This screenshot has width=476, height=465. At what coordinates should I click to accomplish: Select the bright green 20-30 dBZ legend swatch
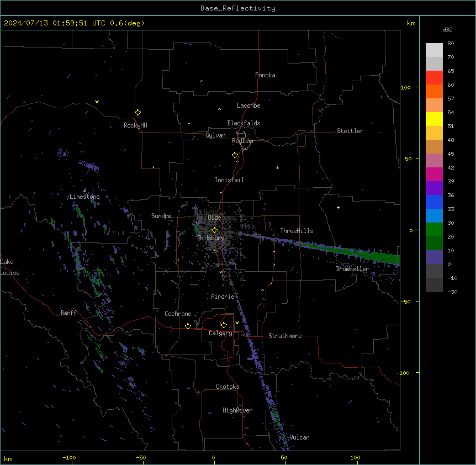click(434, 230)
